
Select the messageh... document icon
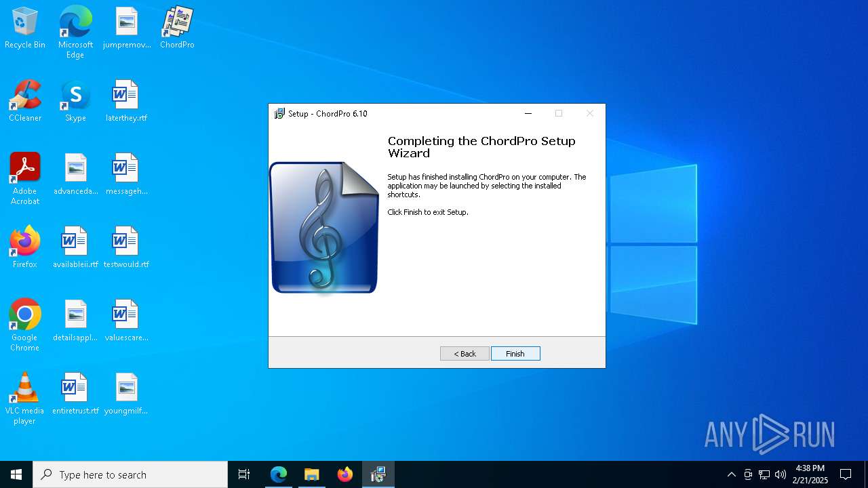point(127,175)
